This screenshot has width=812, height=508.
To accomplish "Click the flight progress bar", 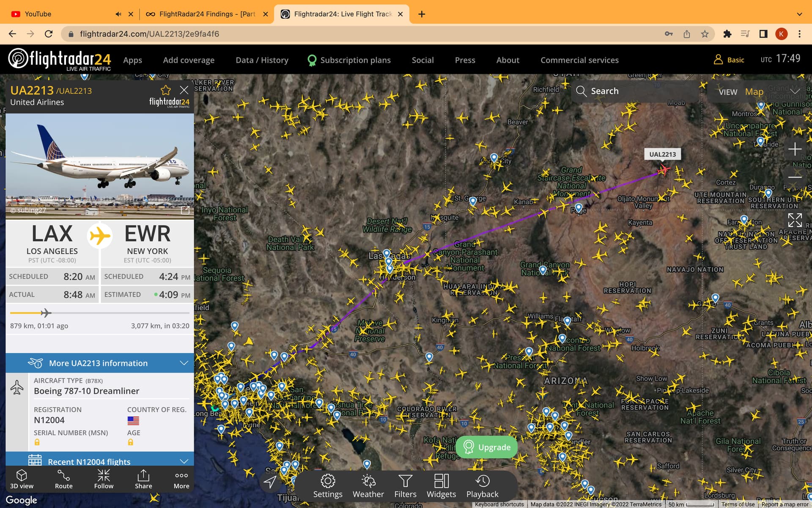I will pyautogui.click(x=100, y=313).
